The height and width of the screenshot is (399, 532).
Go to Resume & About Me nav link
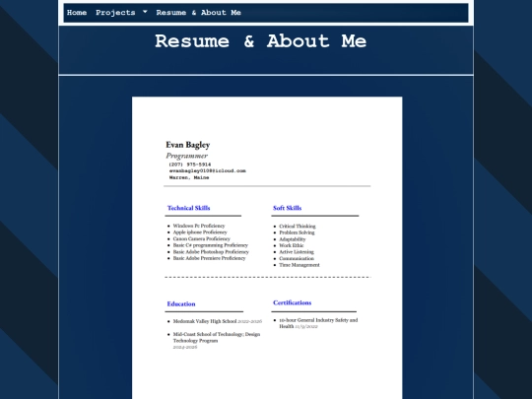(x=198, y=13)
